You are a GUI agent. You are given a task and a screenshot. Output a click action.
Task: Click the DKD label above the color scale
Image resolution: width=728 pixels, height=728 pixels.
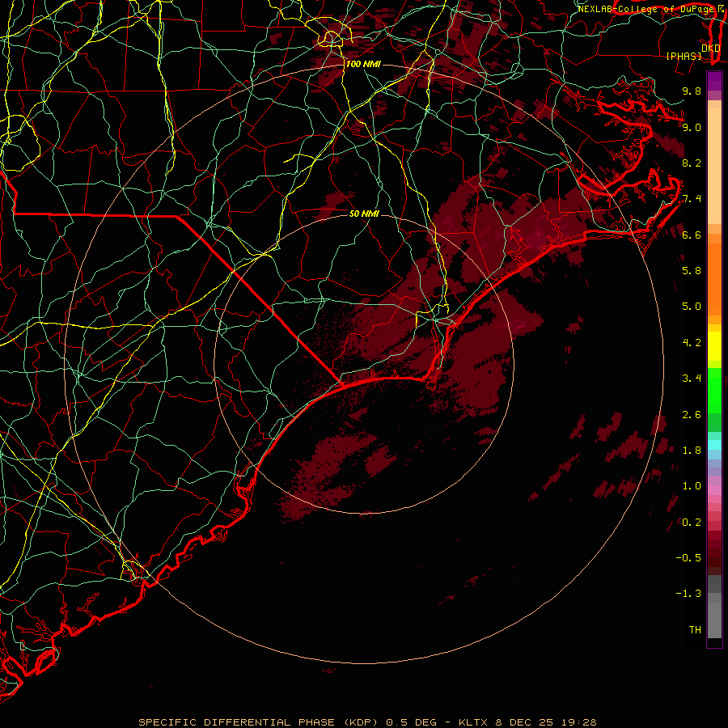pyautogui.click(x=710, y=49)
